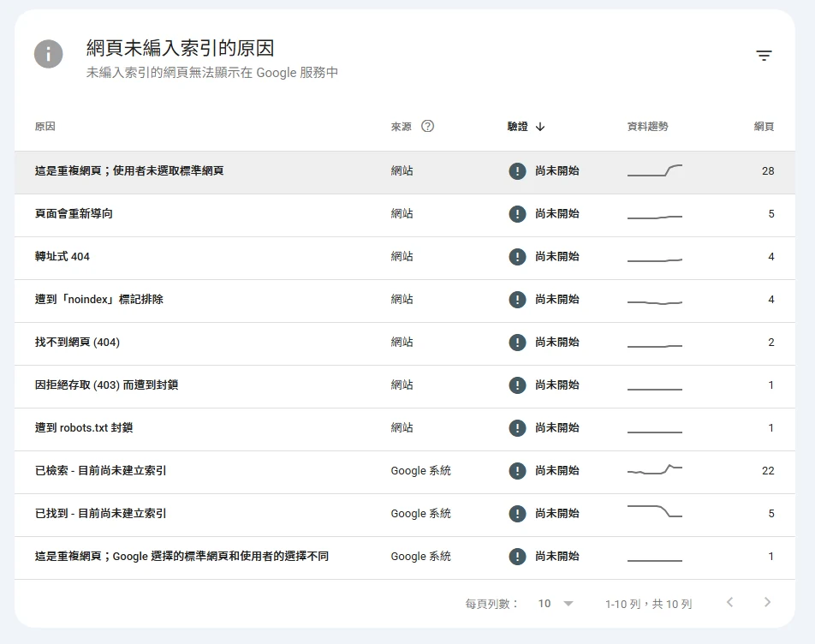This screenshot has height=644, width=815.
Task: Click trend sparkline in 已檢索 row
Action: (655, 469)
